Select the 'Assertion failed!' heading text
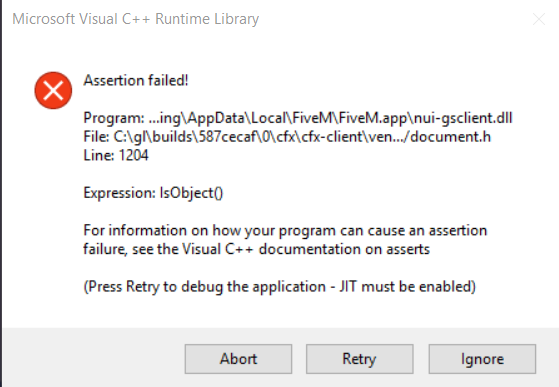Screen dimensions: 559x387 click(x=135, y=81)
